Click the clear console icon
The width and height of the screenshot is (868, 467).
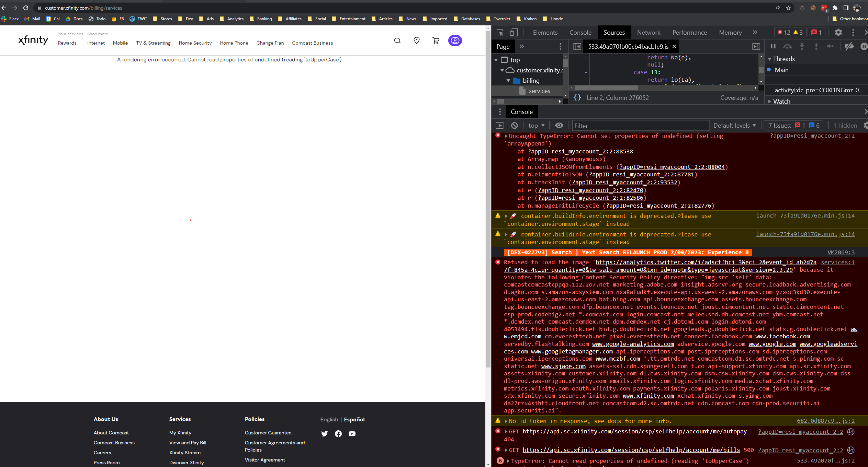[x=514, y=125]
